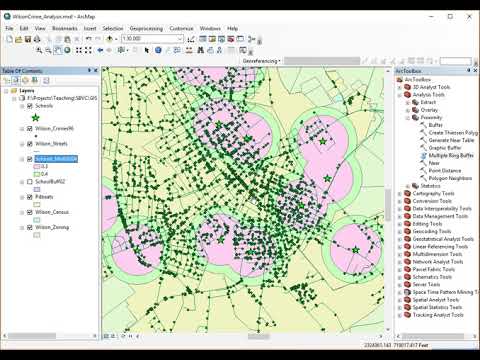The height and width of the screenshot is (360, 480).
Task: Uncheck the Wilson_Streets layer checkbox
Action: [x=30, y=144]
